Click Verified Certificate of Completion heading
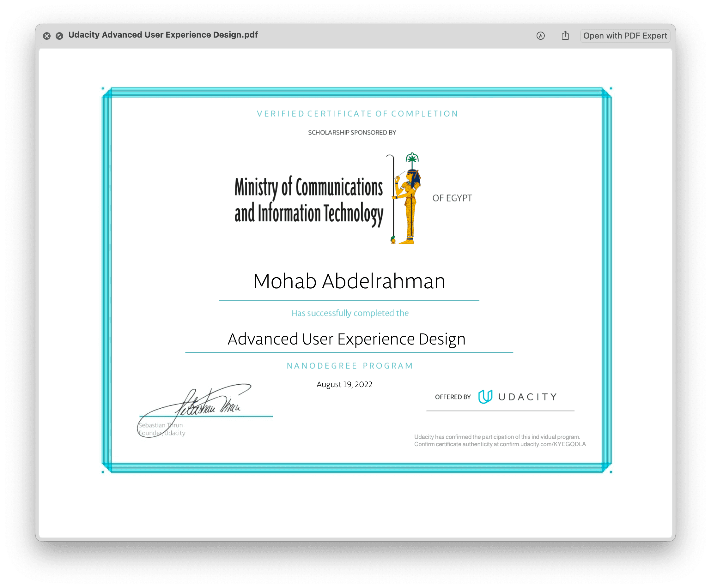Screen dimensions: 711x588 pyautogui.click(x=357, y=114)
